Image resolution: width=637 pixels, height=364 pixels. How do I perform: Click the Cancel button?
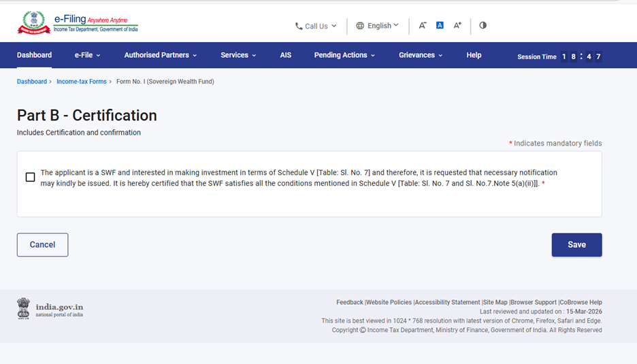click(x=42, y=245)
